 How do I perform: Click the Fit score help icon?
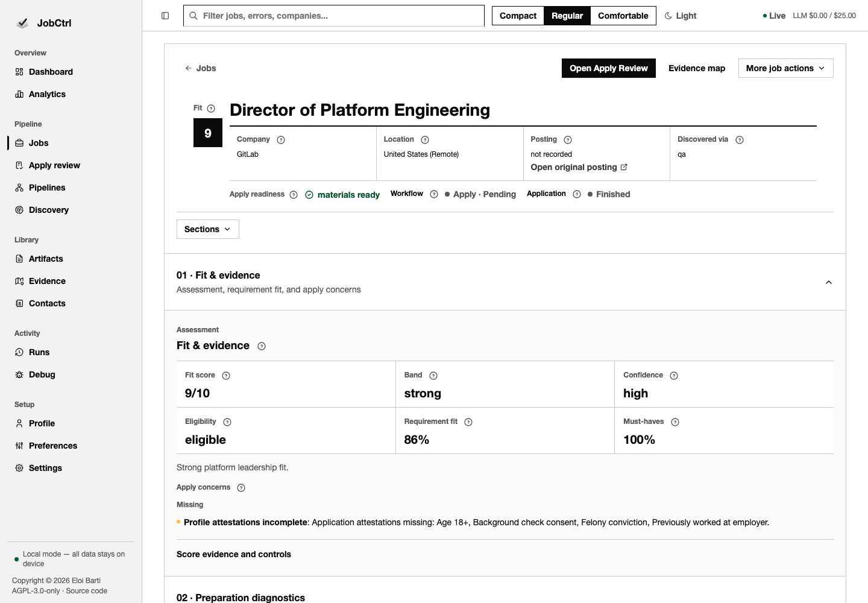(226, 376)
